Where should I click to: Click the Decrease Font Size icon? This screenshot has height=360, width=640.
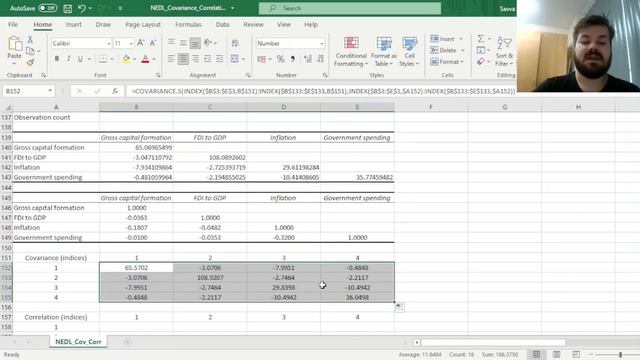click(x=153, y=43)
